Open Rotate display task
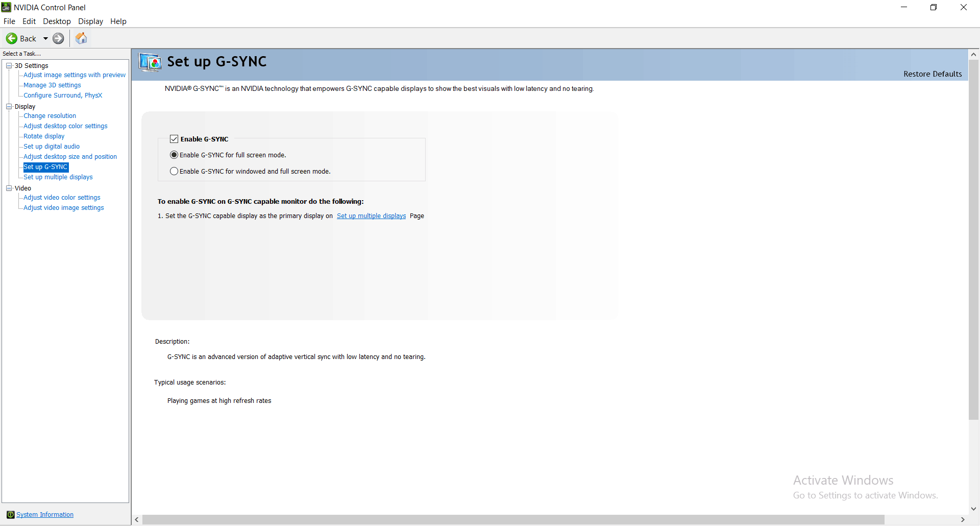 click(x=44, y=136)
